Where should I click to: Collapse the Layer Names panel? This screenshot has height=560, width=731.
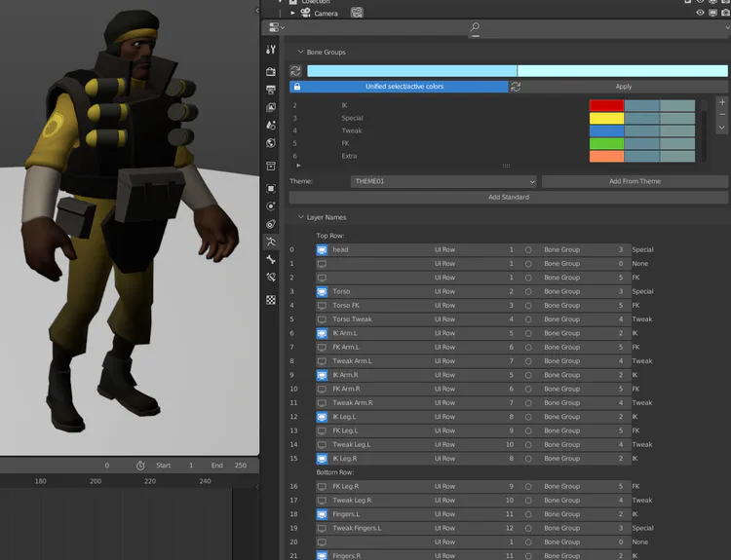pos(301,217)
